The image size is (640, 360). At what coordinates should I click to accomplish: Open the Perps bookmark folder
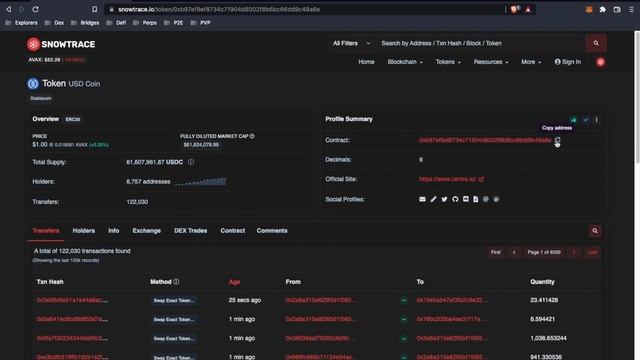(145, 23)
